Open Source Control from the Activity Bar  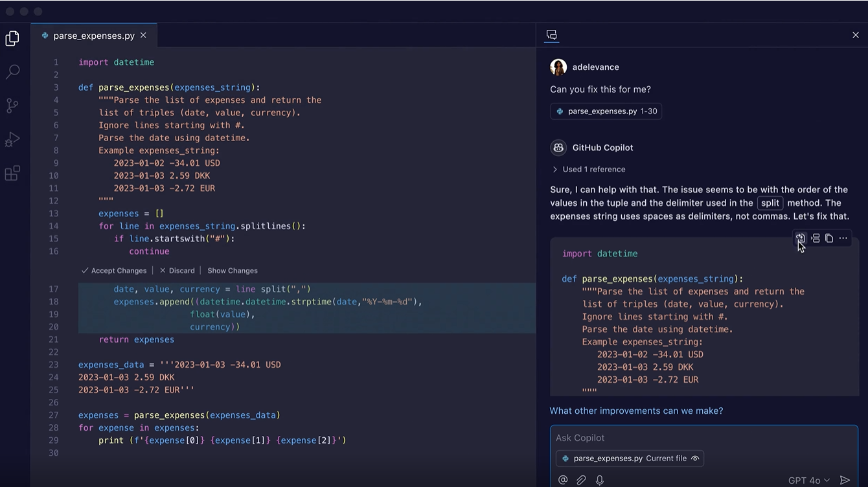pos(12,106)
